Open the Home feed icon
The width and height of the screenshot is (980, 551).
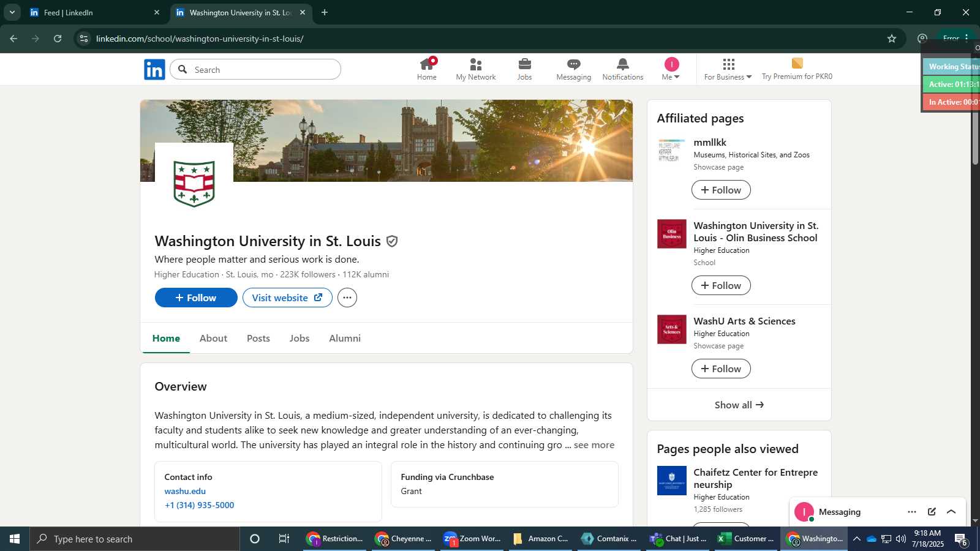click(427, 69)
